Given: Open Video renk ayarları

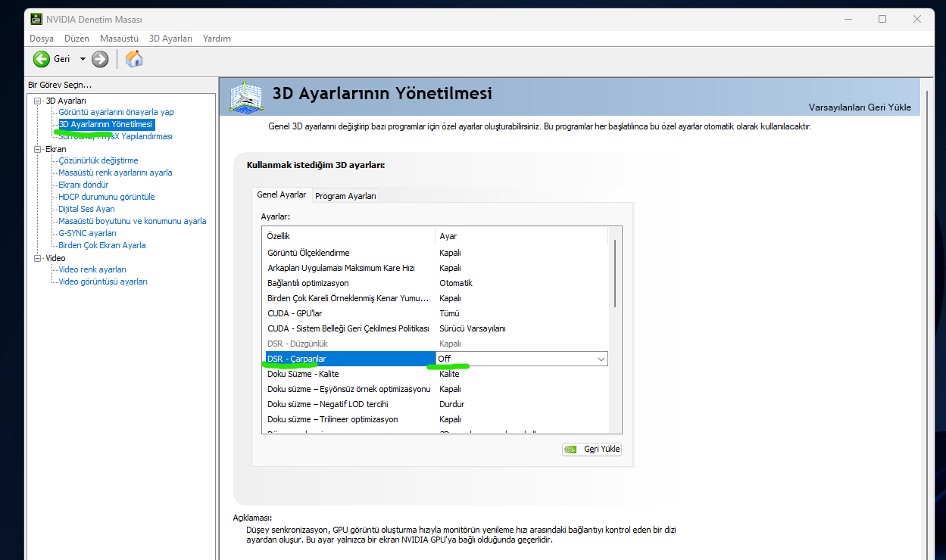Looking at the screenshot, I should pyautogui.click(x=92, y=269).
